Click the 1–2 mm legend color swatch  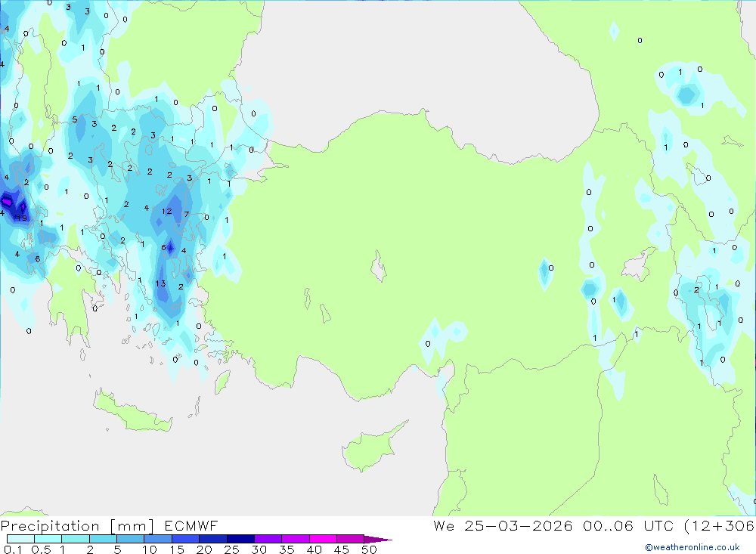(76, 539)
